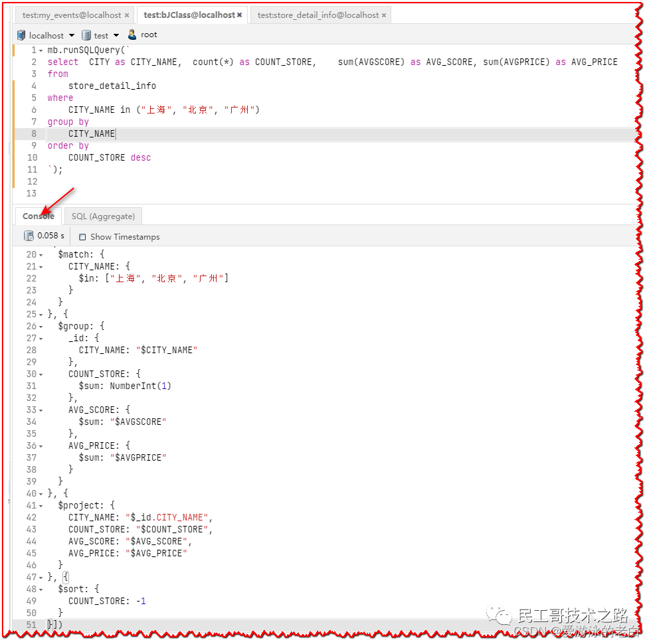The image size is (649, 644).
Task: Click line number 51 in console gutter
Action: click(x=31, y=625)
